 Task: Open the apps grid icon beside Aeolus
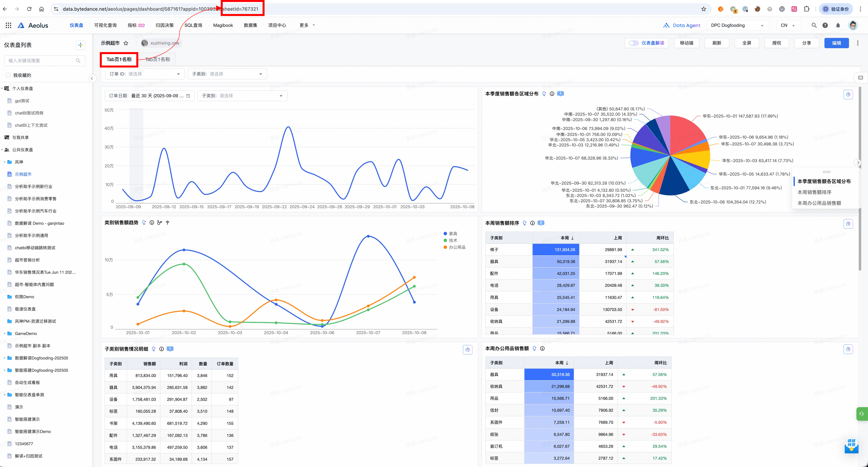(8, 25)
